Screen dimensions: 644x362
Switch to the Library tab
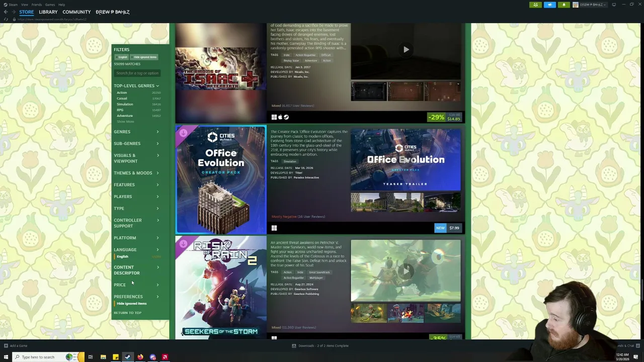click(48, 12)
